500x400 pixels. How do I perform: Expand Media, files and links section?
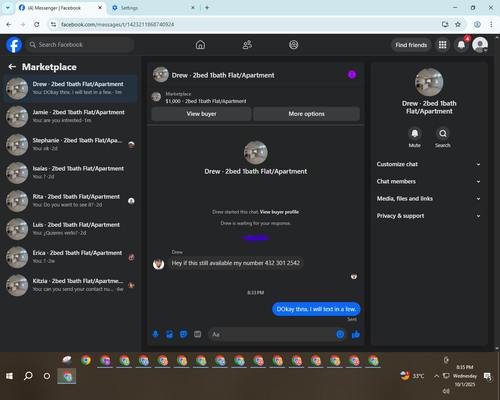[429, 199]
